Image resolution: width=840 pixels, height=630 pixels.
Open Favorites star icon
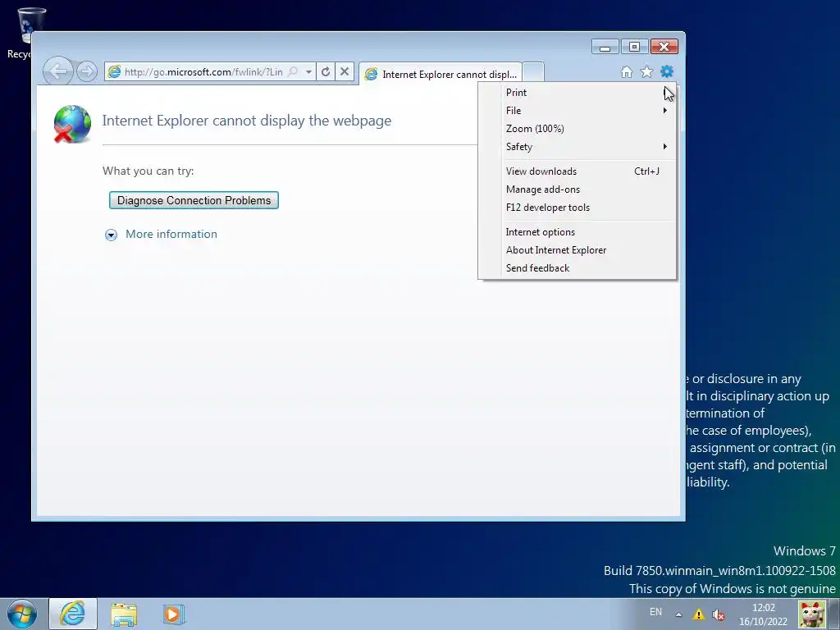[x=646, y=72]
